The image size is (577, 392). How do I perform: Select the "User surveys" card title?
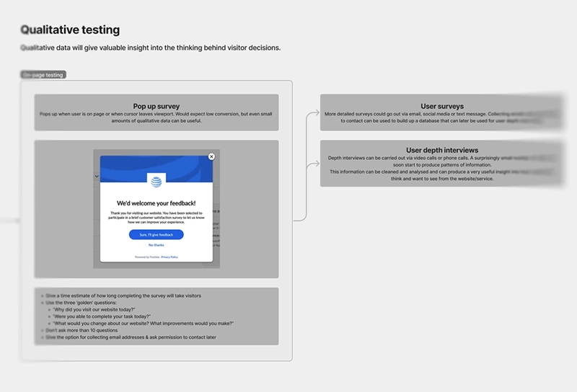pyautogui.click(x=442, y=106)
